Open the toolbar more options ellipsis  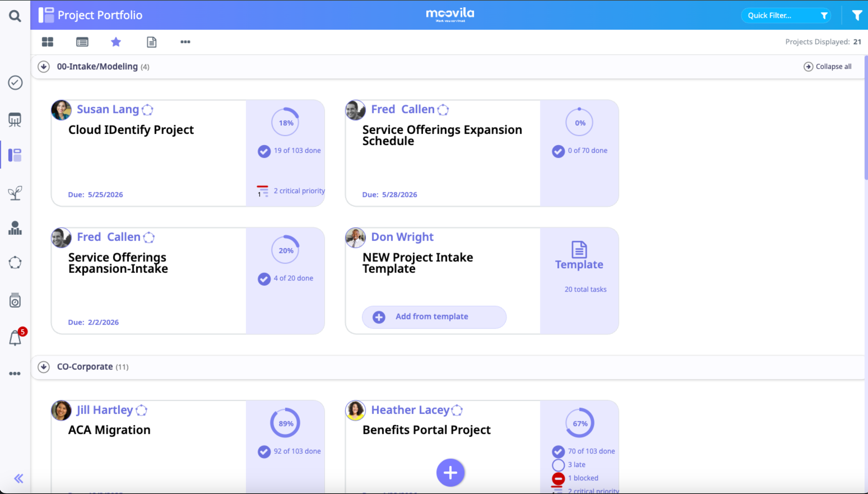pos(185,42)
